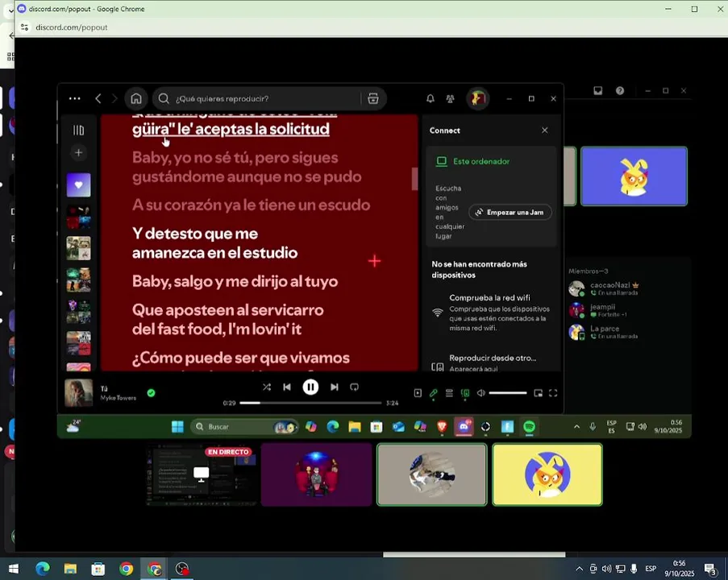Select gray cat-photo participant tile
The width and height of the screenshot is (728, 580).
(432, 474)
